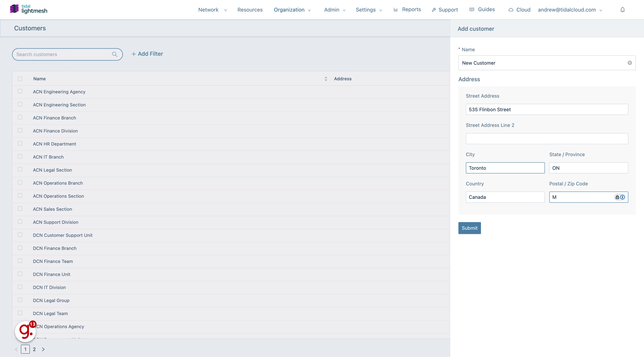The height and width of the screenshot is (357, 644).
Task: Check the ACN Operations Branch row
Action: pos(20,182)
